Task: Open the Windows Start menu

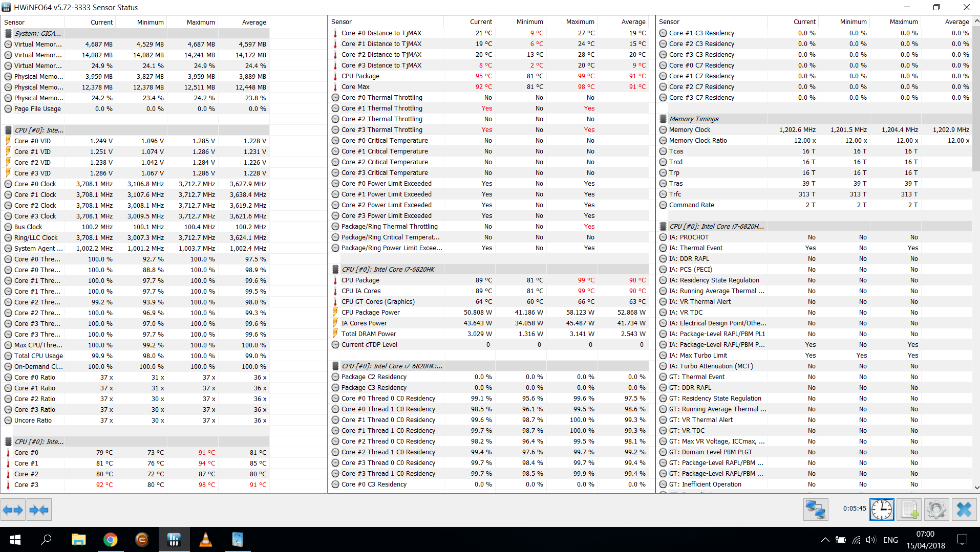Action: click(x=15, y=539)
